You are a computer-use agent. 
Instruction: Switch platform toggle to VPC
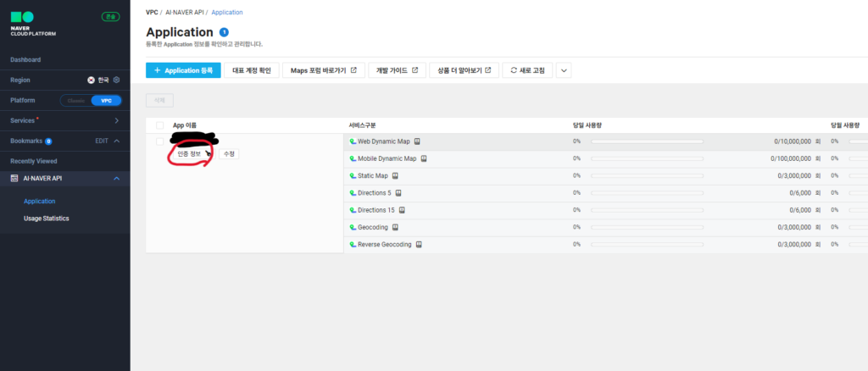[x=106, y=101]
